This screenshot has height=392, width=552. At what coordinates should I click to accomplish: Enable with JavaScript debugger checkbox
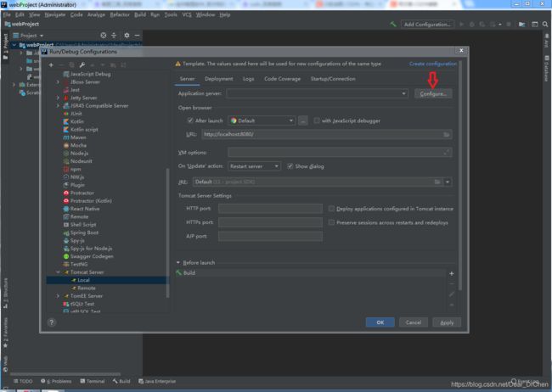pyautogui.click(x=317, y=120)
